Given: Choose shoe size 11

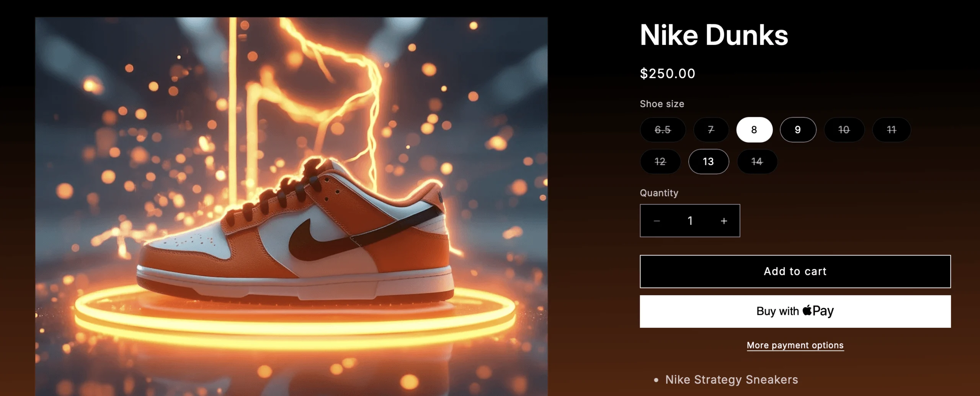Looking at the screenshot, I should click(892, 130).
